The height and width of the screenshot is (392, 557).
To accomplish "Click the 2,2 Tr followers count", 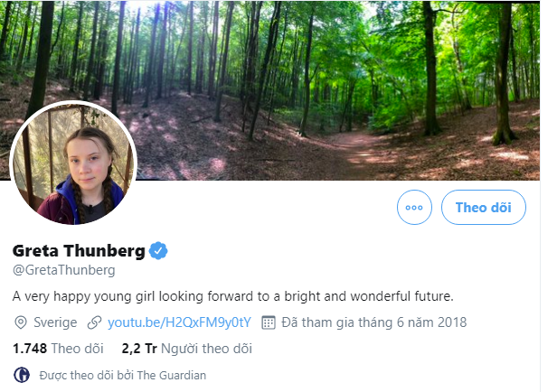I will click(138, 348).
